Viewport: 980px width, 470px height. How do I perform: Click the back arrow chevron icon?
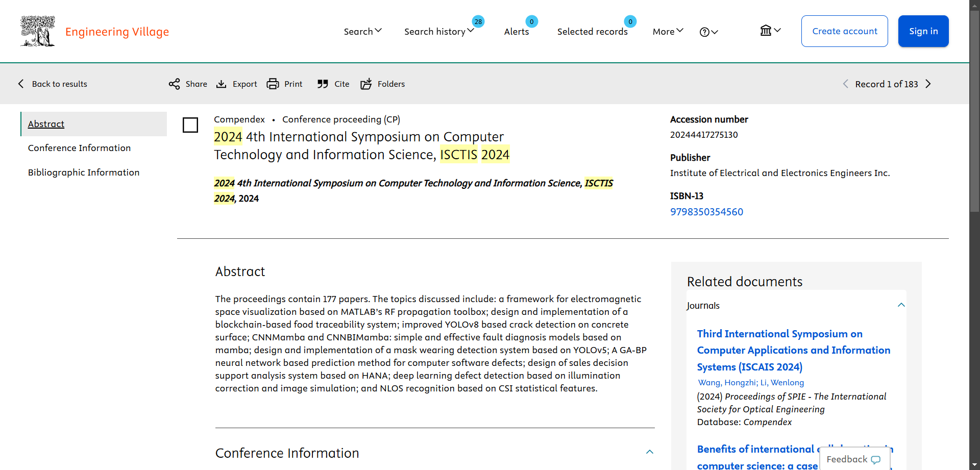coord(21,84)
